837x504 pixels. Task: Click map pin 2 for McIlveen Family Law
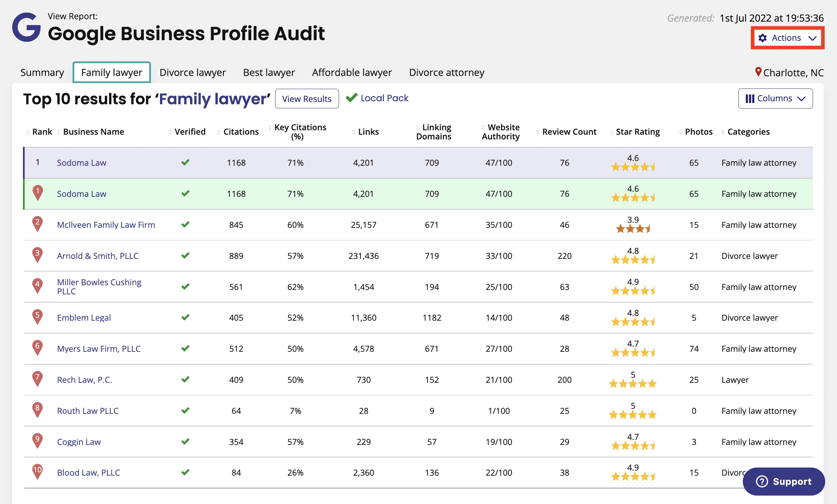[37, 224]
